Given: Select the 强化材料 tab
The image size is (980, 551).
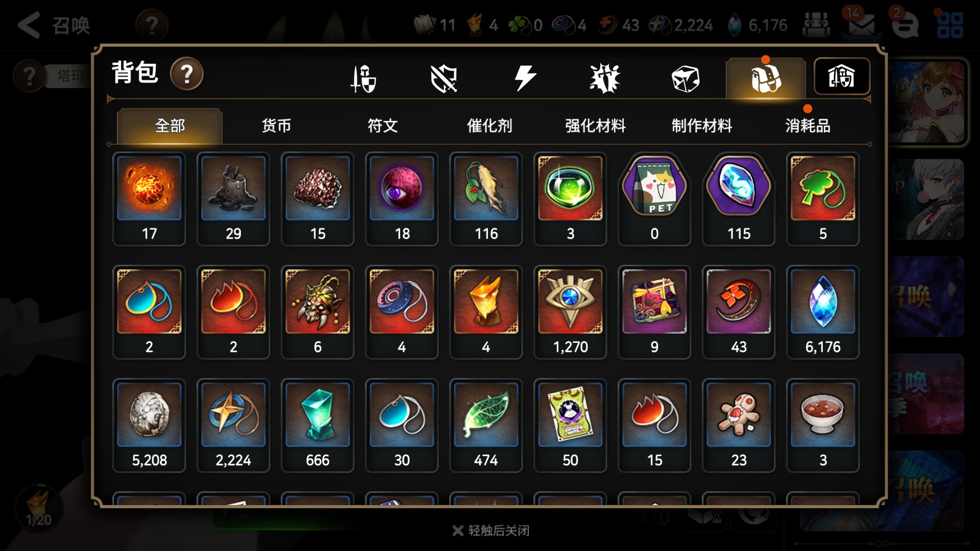Looking at the screenshot, I should pyautogui.click(x=596, y=126).
